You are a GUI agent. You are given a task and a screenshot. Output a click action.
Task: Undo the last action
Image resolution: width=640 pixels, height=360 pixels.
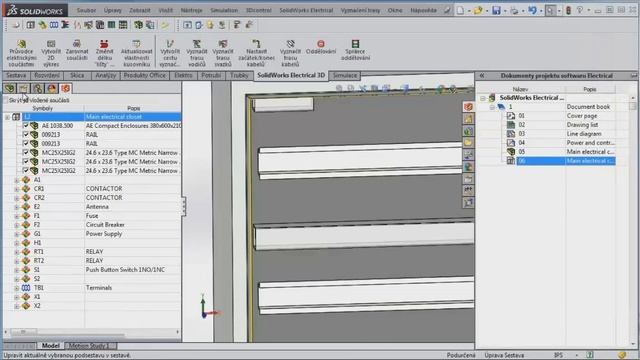[x=532, y=10]
